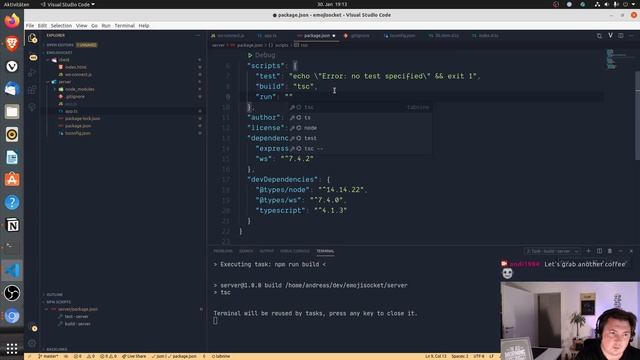Open LibreOffice Writer from the dock
Screen dimensions: 640x360
[x=12, y=157]
